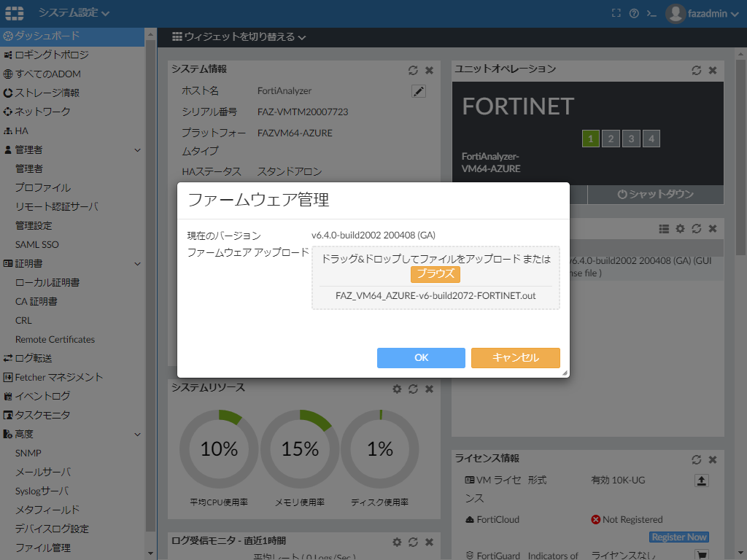This screenshot has height=560, width=747.
Task: Open the システム設定 dropdown menu
Action: click(74, 13)
